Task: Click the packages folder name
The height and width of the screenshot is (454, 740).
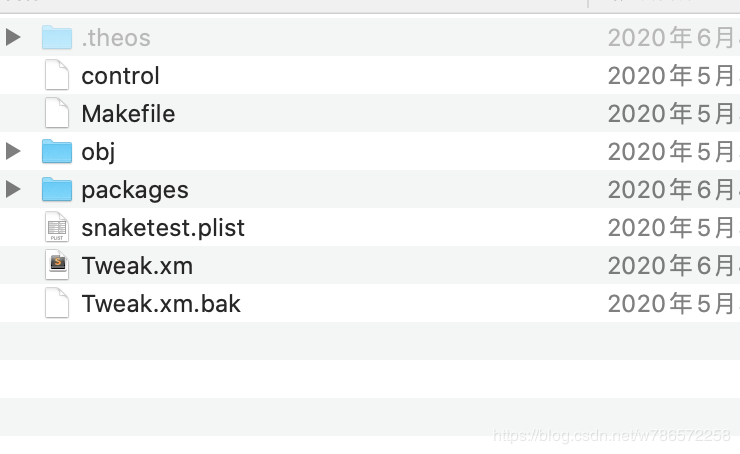Action: (135, 190)
